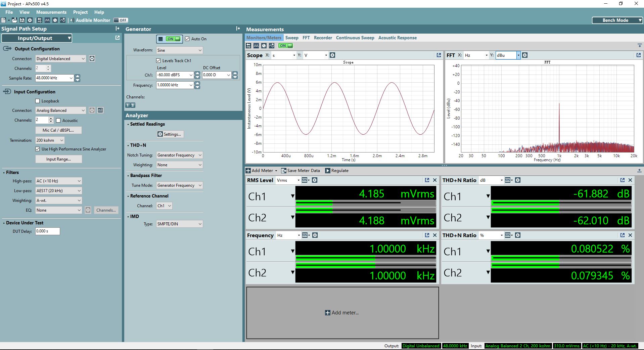Click the Mic Cal / dBSPL... button
644x350 pixels.
(58, 130)
